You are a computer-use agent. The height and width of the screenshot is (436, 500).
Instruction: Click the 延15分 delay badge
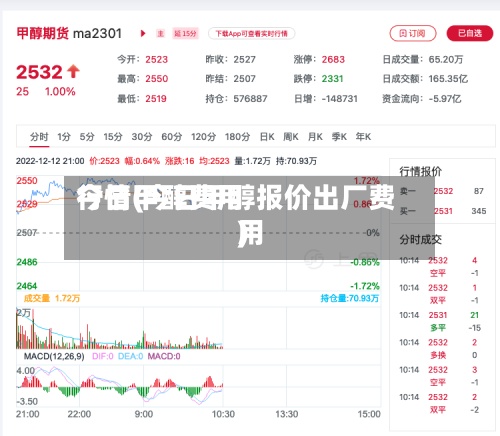click(185, 33)
